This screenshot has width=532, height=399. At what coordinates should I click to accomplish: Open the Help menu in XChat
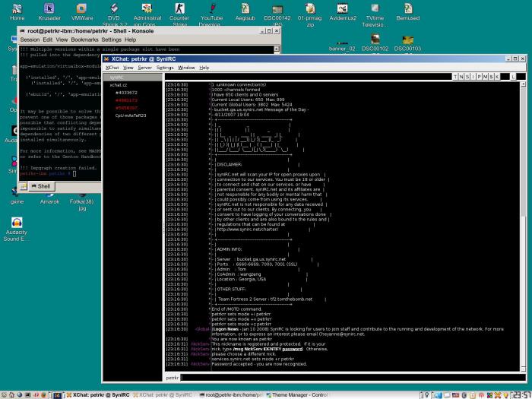point(204,68)
